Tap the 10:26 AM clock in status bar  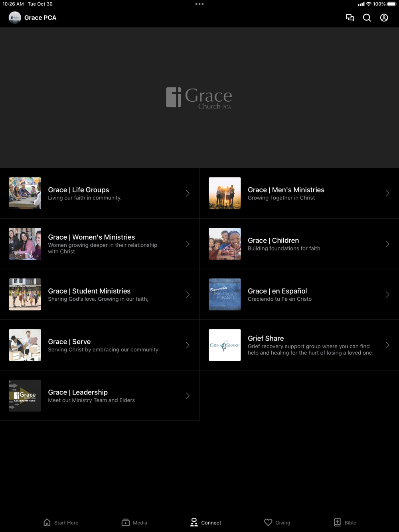(x=13, y=4)
